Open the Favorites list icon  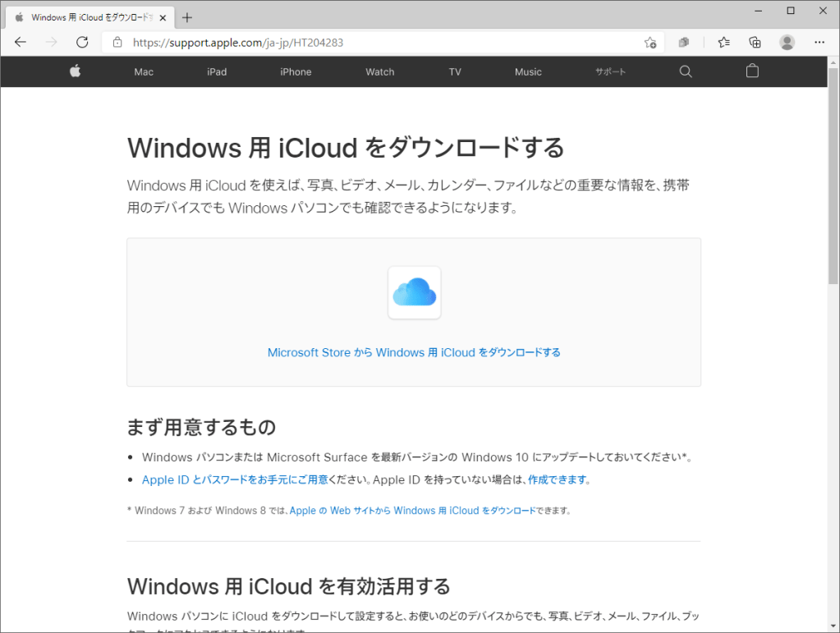tap(723, 42)
